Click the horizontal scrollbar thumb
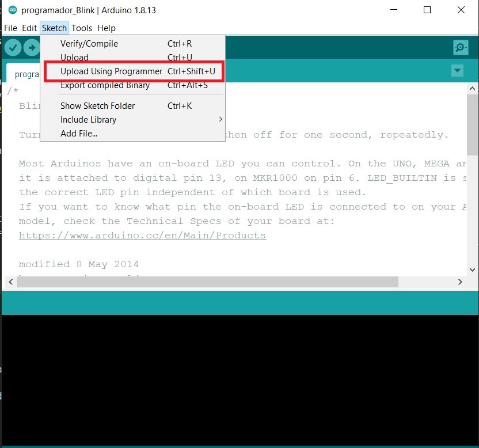Viewport: 479px width, 448px height. 208,282
